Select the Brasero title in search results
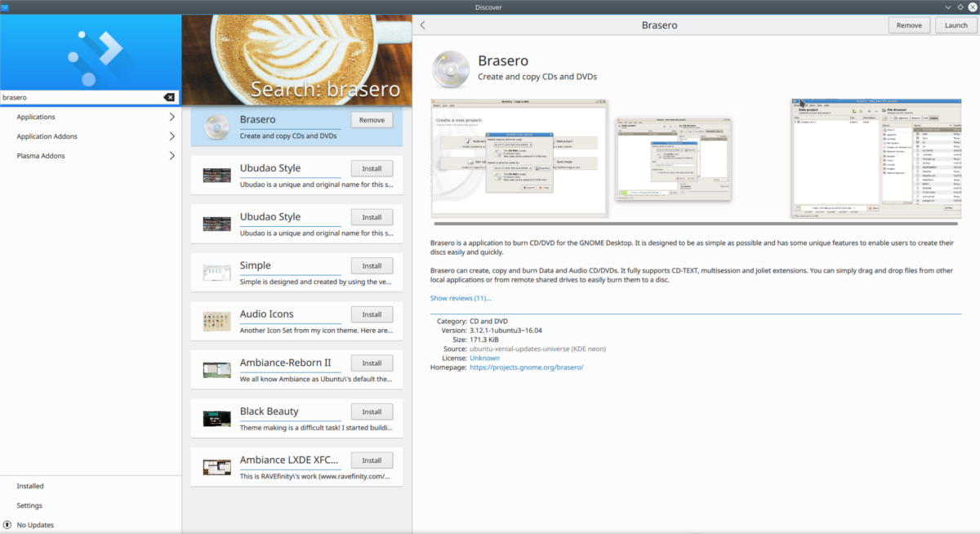This screenshot has height=534, width=980. [x=258, y=119]
